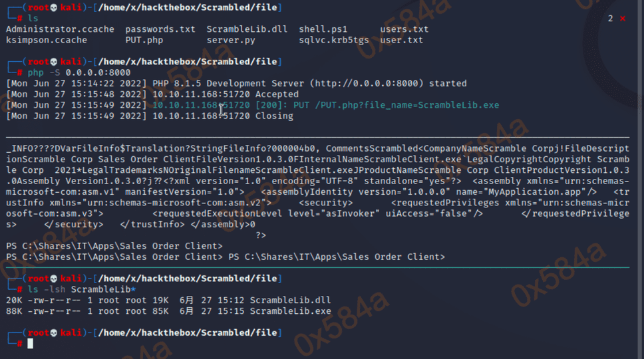The width and height of the screenshot is (644, 359).
Task: Click the php -S 0.0.0.0:8000 command
Action: click(79, 72)
